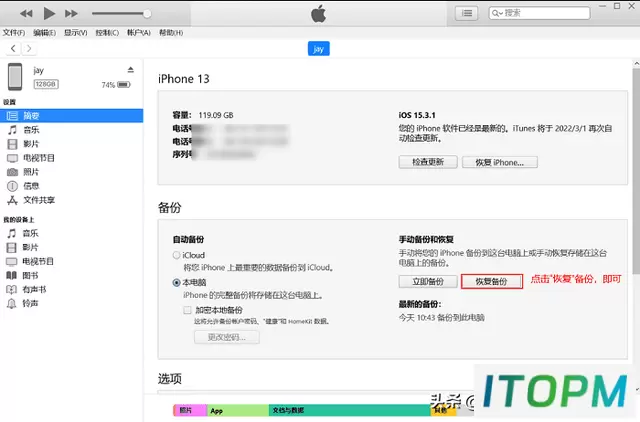This screenshot has height=422, width=640.
Task: Click the 恢复备份 button
Action: tap(491, 281)
